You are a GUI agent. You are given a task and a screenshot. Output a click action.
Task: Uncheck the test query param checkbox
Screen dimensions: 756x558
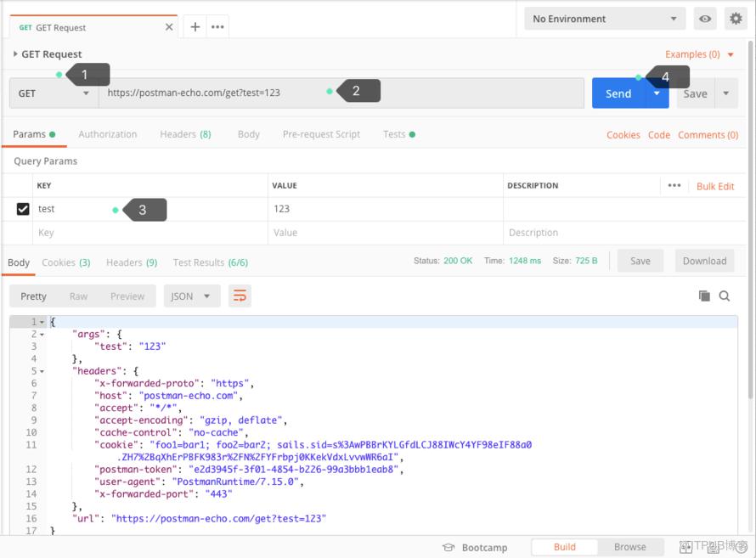tap(23, 209)
